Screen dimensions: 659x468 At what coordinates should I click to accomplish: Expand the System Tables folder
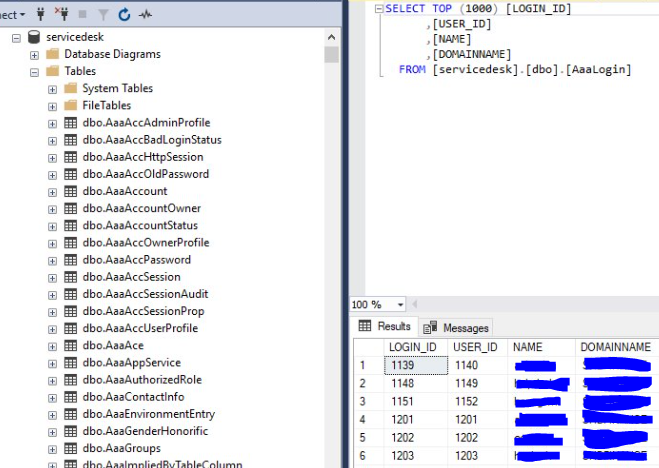click(53, 89)
